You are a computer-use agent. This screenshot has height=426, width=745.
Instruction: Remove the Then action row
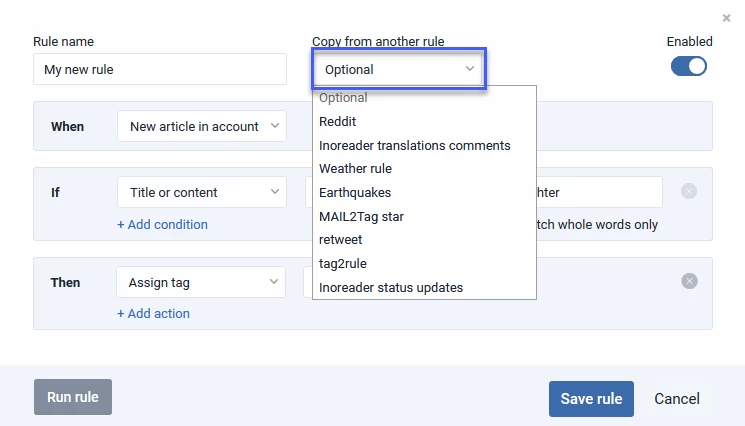[x=689, y=281]
